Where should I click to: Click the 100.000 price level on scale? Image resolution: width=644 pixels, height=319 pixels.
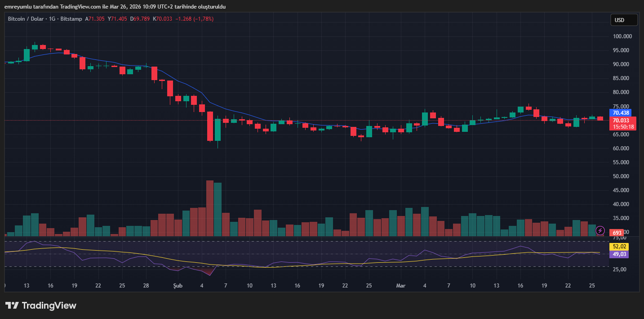click(x=622, y=36)
